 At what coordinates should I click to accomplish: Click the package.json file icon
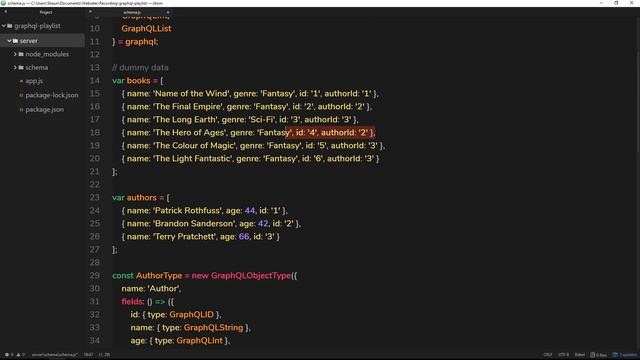pos(21,109)
